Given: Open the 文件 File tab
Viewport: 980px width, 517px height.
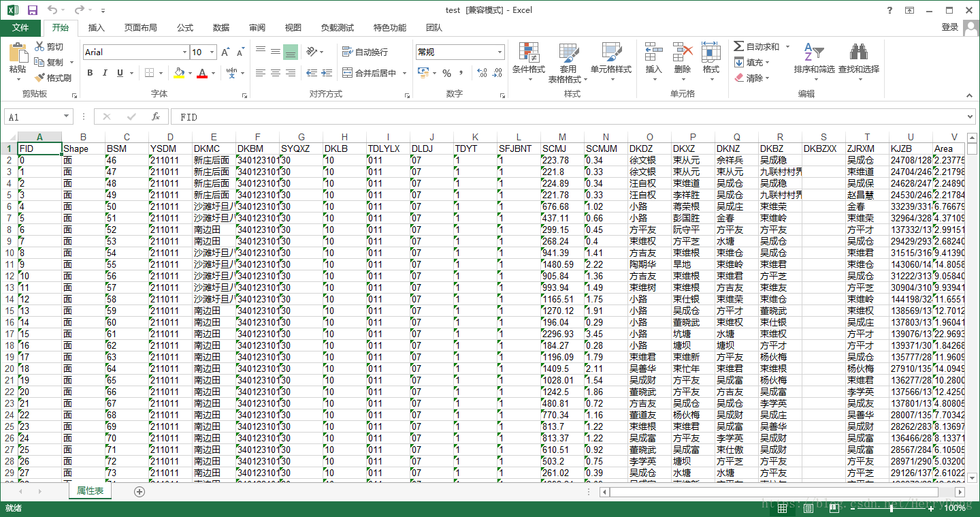Looking at the screenshot, I should pos(20,28).
